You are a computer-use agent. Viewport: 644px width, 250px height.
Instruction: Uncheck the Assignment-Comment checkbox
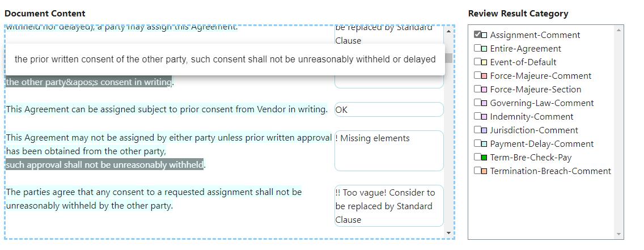point(477,35)
